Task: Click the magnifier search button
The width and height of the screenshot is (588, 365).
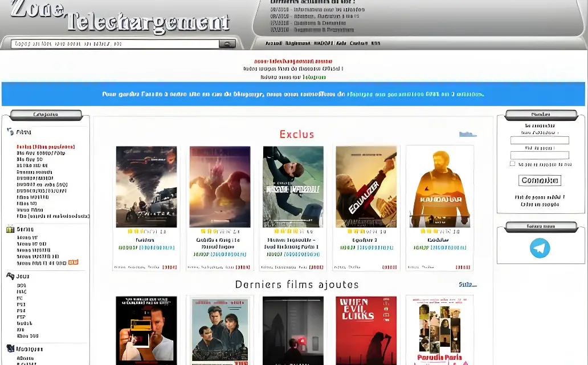Action: (227, 44)
